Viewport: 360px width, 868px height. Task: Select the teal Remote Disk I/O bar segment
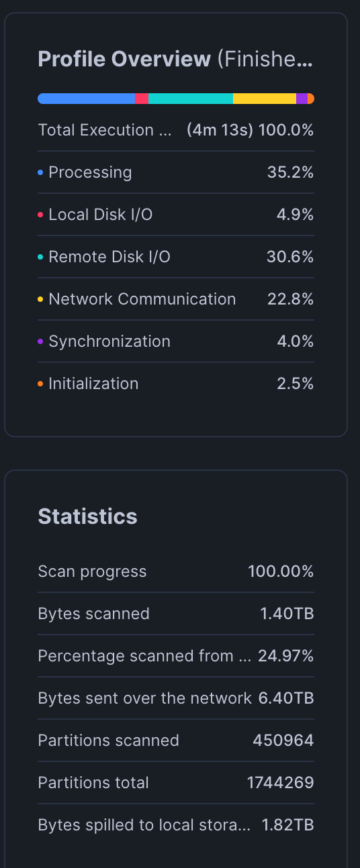pos(191,99)
